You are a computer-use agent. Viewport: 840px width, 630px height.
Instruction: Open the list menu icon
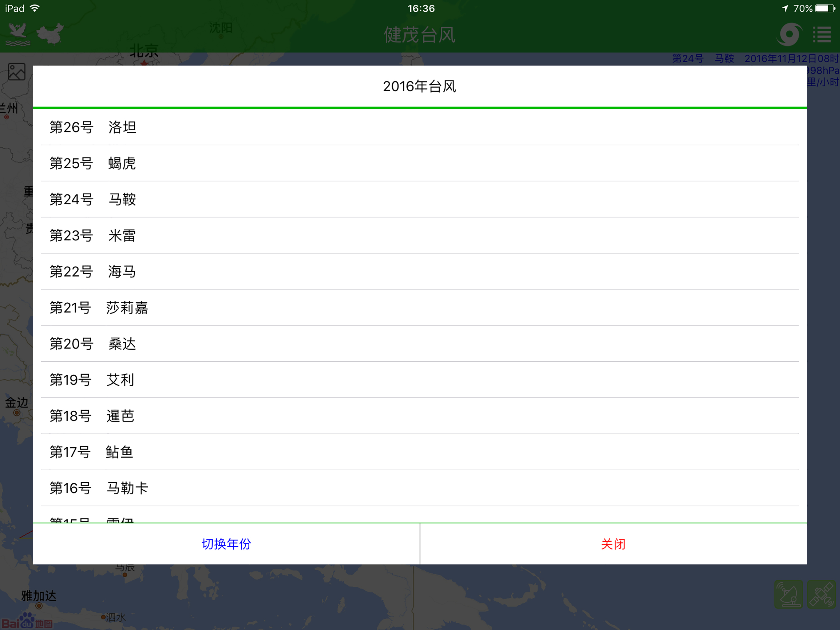[822, 34]
